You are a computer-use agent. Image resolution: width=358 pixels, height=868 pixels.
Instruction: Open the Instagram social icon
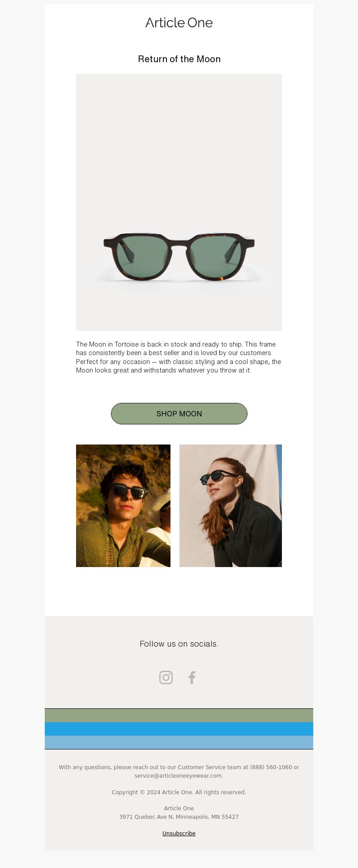[166, 677]
